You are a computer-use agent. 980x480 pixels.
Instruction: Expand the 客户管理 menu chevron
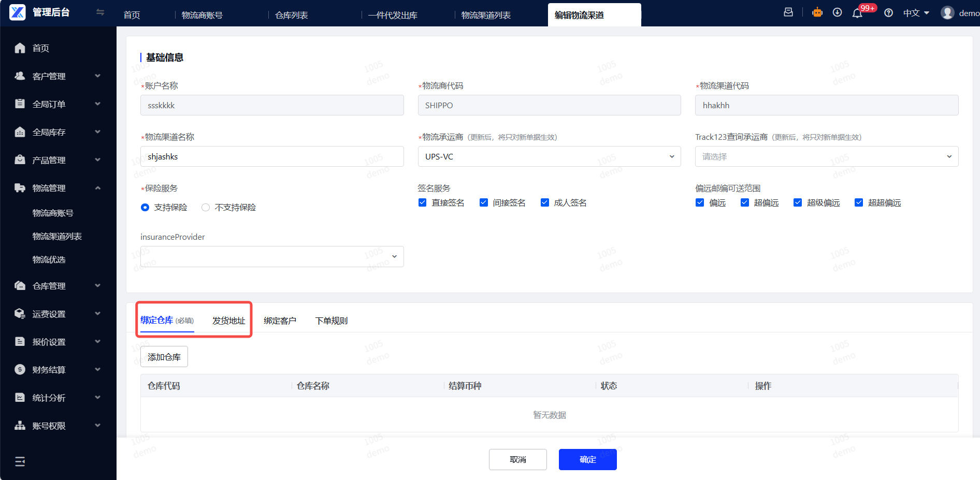tap(98, 76)
